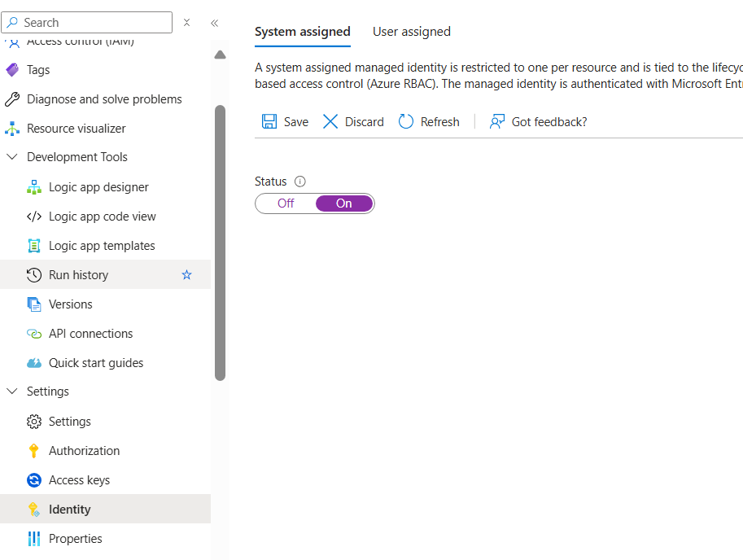The width and height of the screenshot is (743, 560).
Task: Turn the Status toggle Off
Action: (x=284, y=203)
